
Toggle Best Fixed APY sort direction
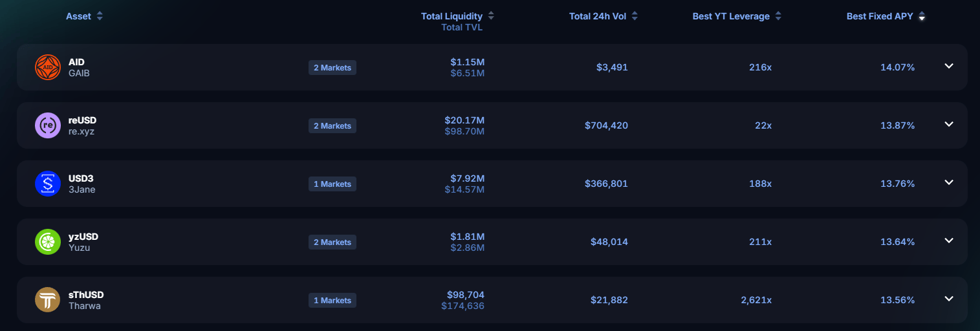(922, 16)
